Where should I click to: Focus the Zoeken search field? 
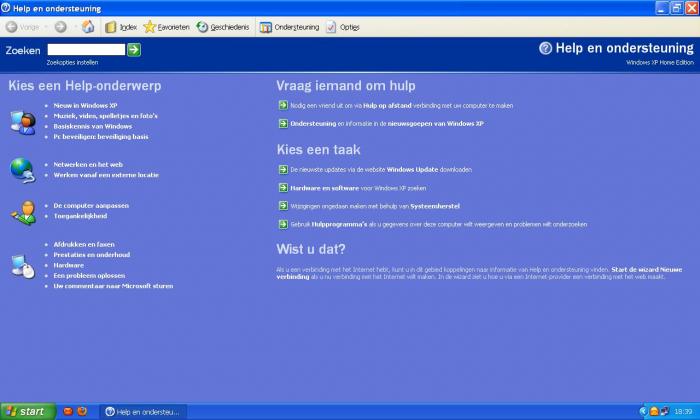(x=86, y=50)
